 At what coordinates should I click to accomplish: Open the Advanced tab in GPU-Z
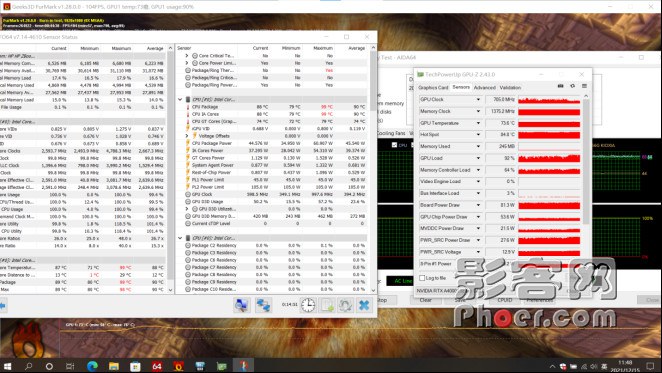pos(485,87)
